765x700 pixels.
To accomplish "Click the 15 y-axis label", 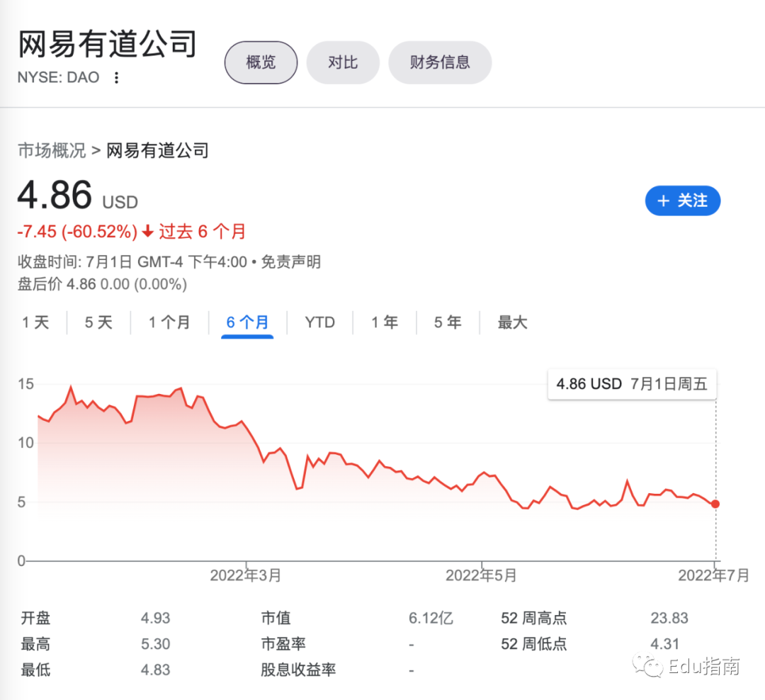I will pos(26,384).
